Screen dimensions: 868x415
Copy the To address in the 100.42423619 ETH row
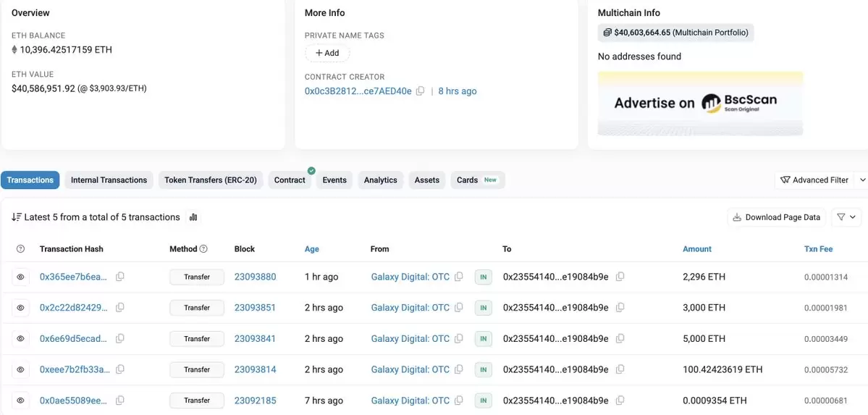(x=620, y=369)
